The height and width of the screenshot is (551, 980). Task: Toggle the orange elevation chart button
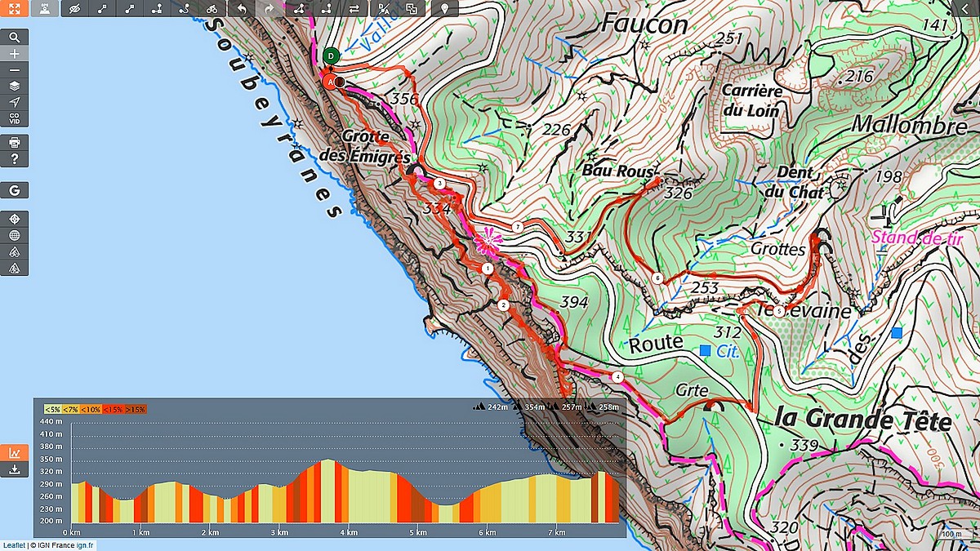pyautogui.click(x=14, y=453)
